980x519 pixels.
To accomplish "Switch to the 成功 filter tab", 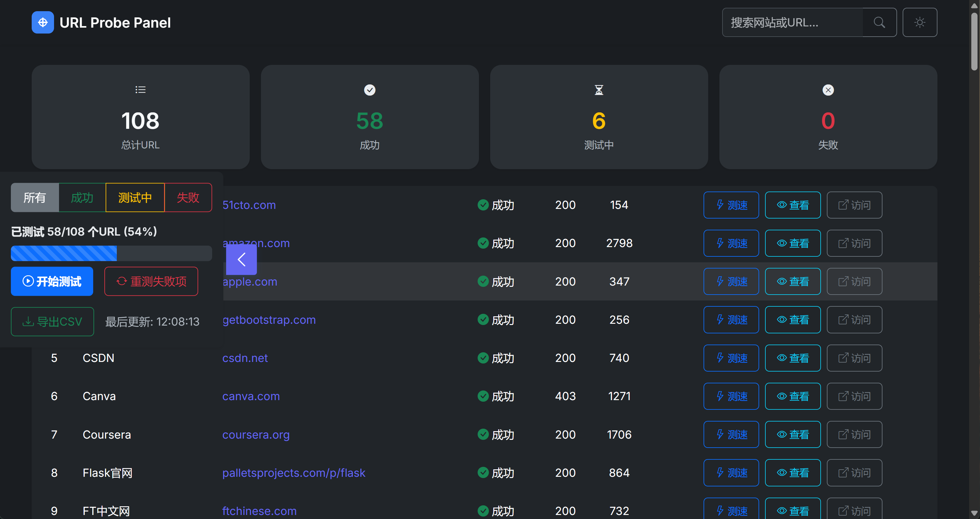I will (x=82, y=197).
